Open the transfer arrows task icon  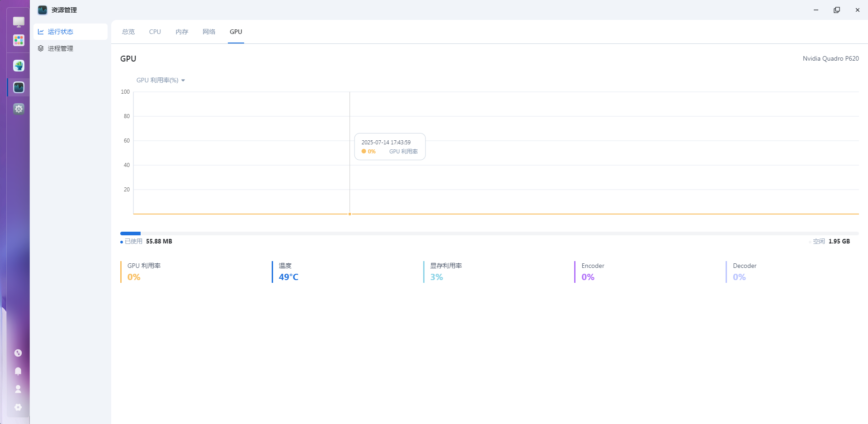[x=18, y=353]
